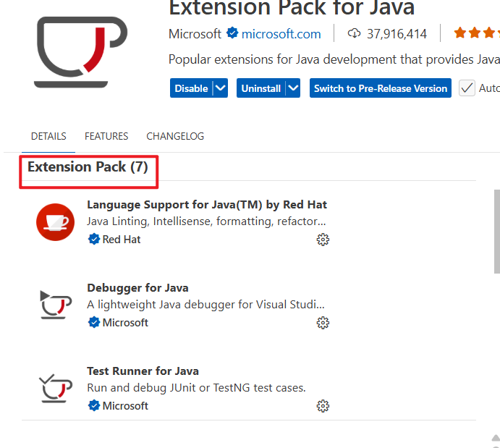Click verified badge under Test Runner for Java
Image resolution: width=500 pixels, height=448 pixels.
94,405
